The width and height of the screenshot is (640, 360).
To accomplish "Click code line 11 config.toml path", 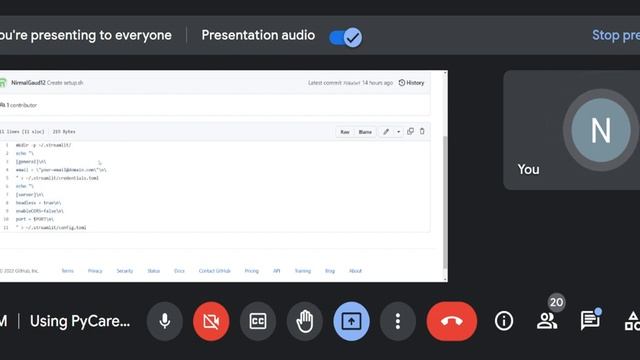I will 51,228.
